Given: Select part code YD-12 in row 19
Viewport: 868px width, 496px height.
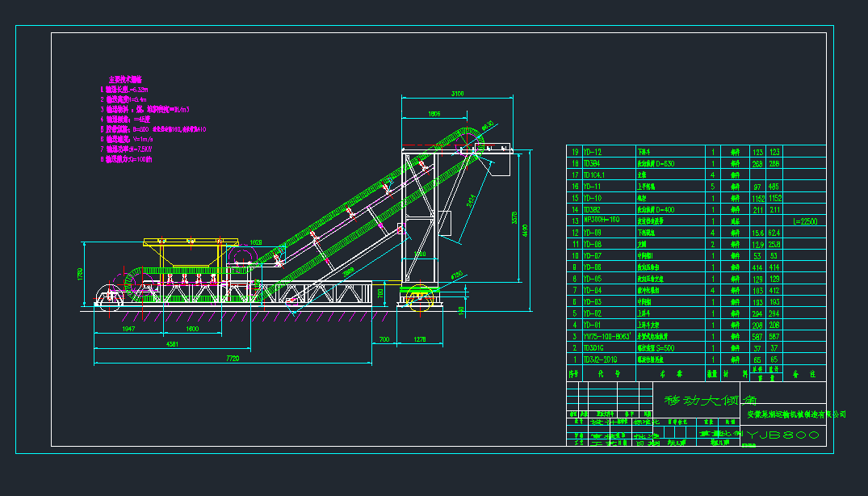Looking at the screenshot, I should 593,152.
